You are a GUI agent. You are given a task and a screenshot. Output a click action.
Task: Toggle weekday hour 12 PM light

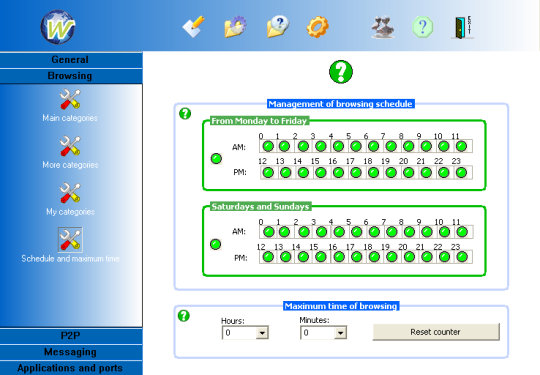(x=268, y=173)
